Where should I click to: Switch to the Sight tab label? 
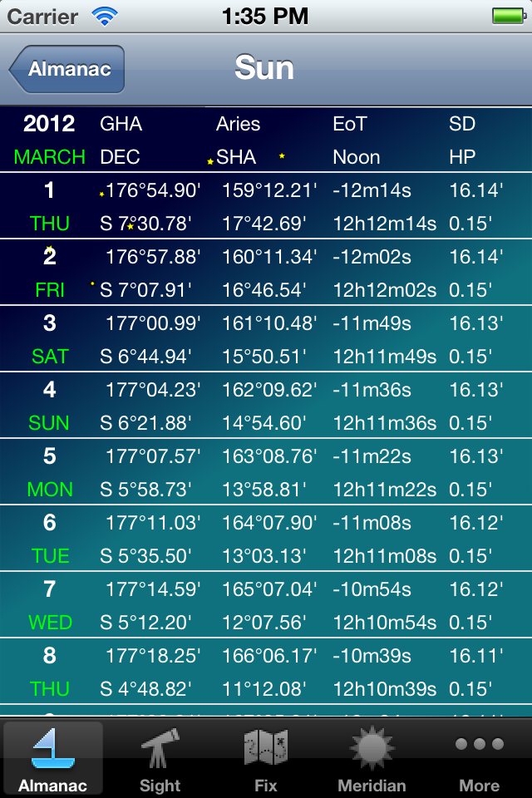click(160, 786)
